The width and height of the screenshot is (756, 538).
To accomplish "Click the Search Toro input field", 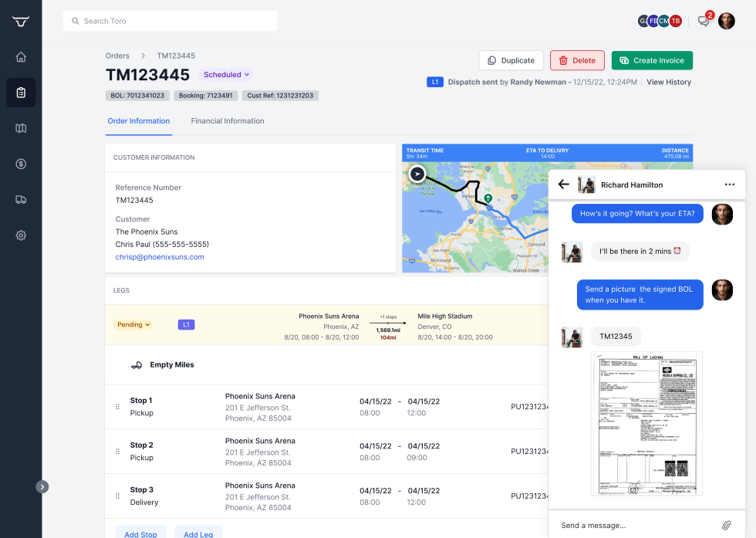I will 170,21.
